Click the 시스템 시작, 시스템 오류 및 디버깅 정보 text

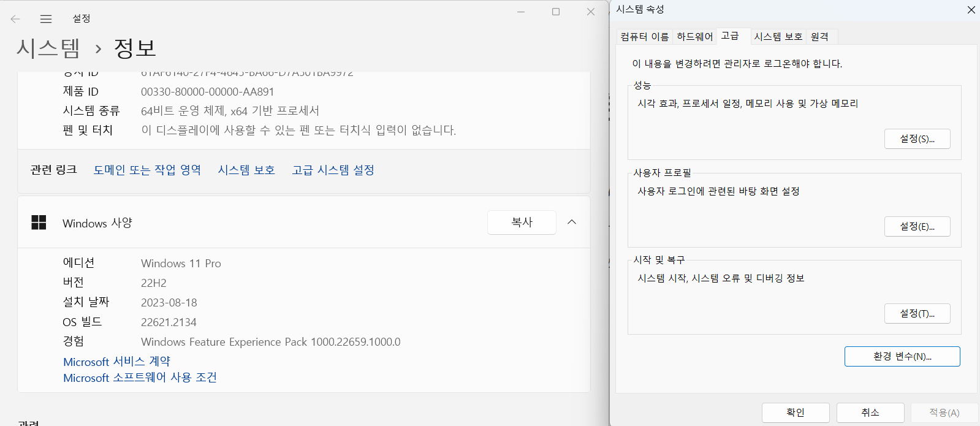(x=721, y=278)
